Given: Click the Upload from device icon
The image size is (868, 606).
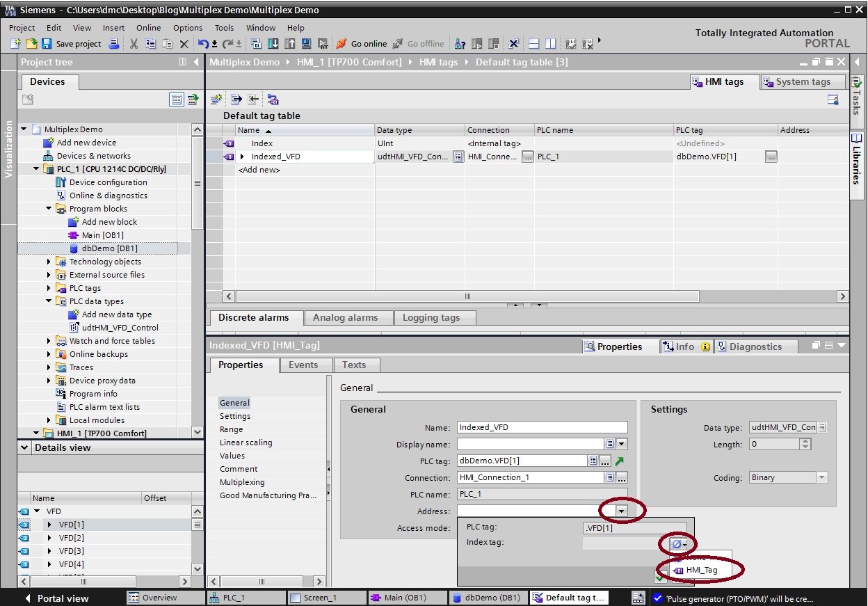Looking at the screenshot, I should tap(290, 44).
